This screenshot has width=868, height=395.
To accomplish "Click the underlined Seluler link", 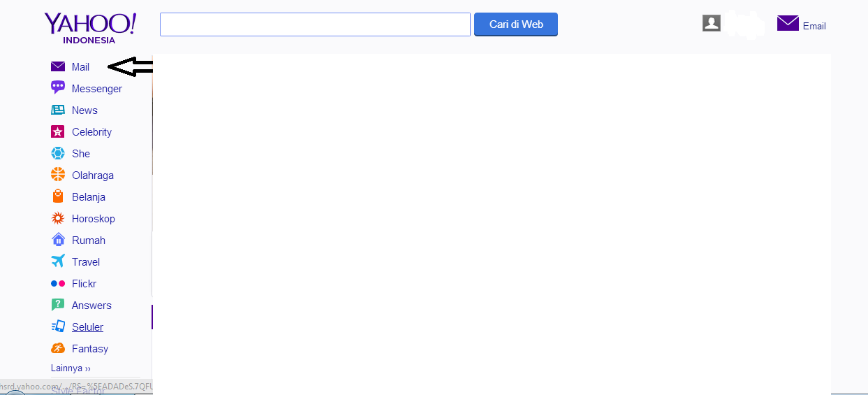I will pos(87,327).
